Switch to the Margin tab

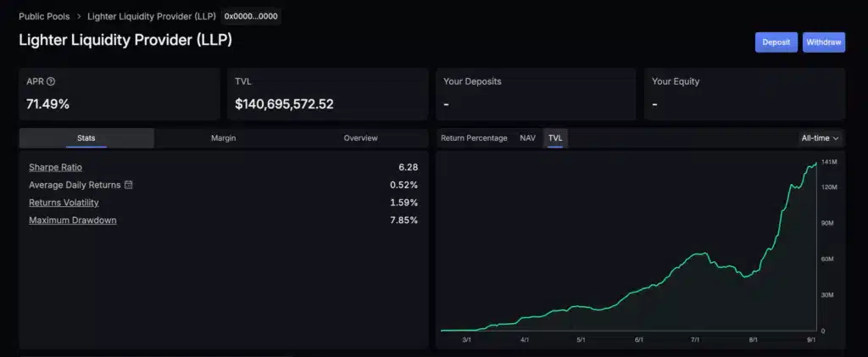pos(224,138)
